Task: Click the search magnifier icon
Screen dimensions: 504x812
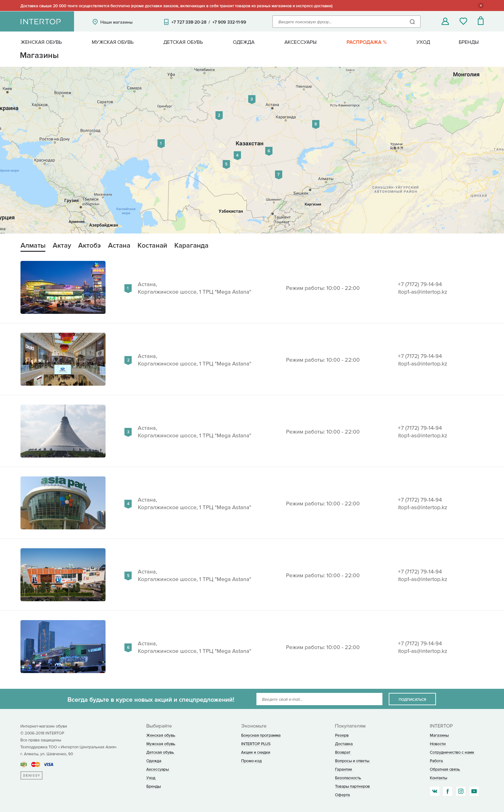Action: [x=412, y=22]
